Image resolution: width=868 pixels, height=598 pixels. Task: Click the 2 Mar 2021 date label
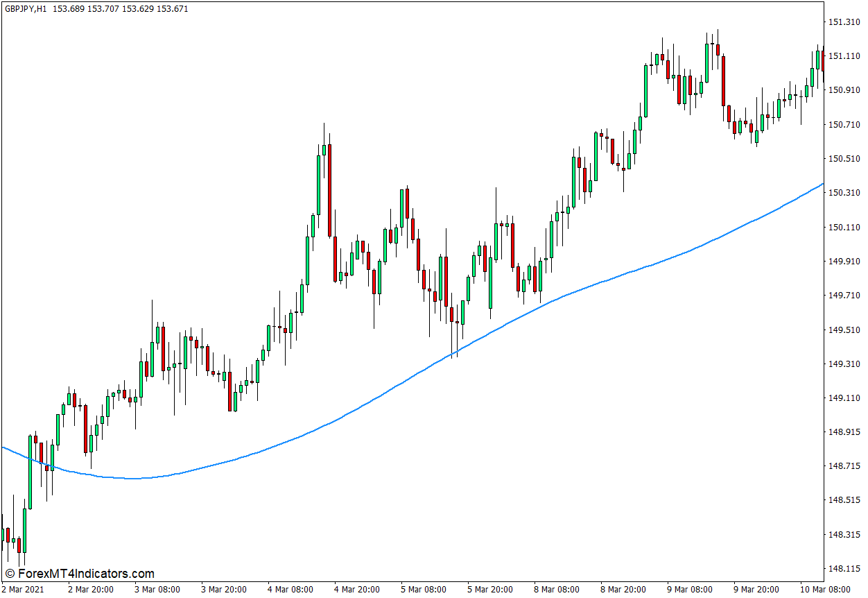coord(24,590)
